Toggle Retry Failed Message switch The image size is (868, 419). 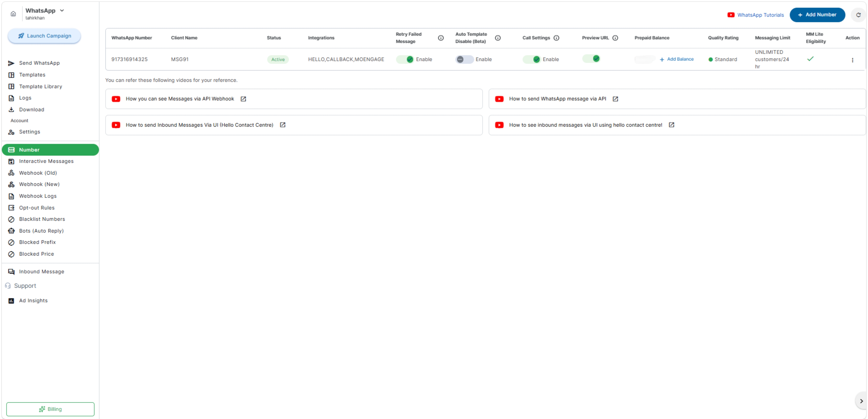[x=405, y=59]
